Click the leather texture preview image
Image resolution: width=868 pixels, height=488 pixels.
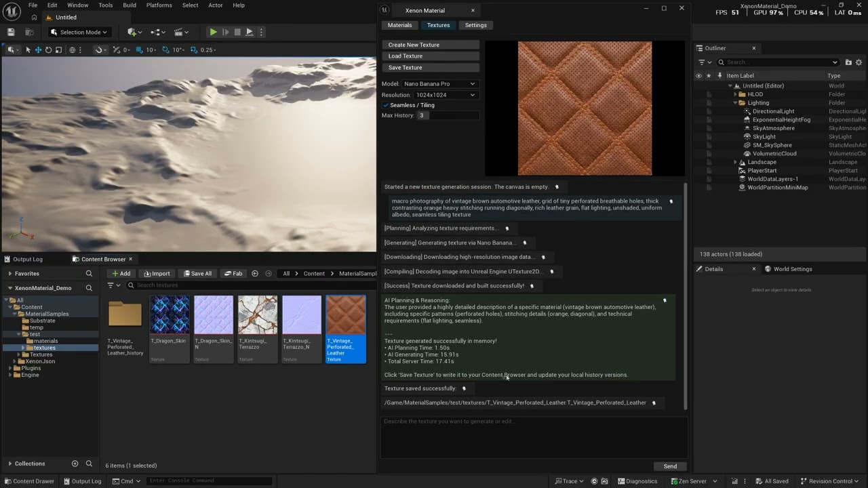(x=585, y=108)
